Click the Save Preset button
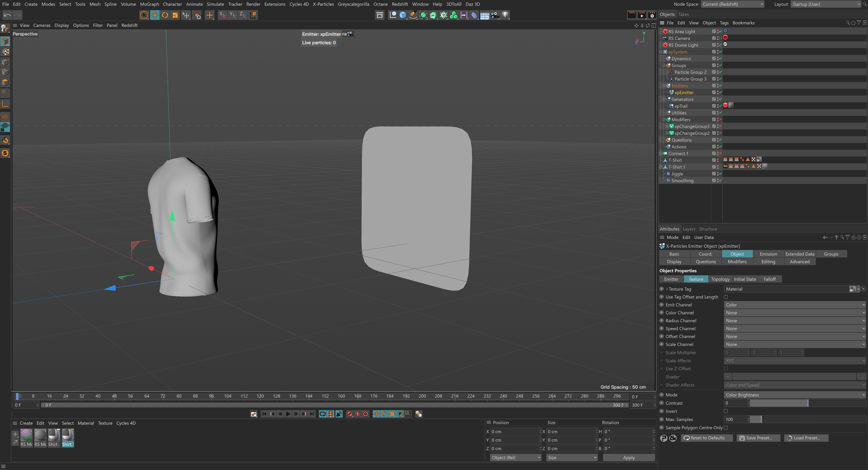868x470 pixels. tap(759, 438)
